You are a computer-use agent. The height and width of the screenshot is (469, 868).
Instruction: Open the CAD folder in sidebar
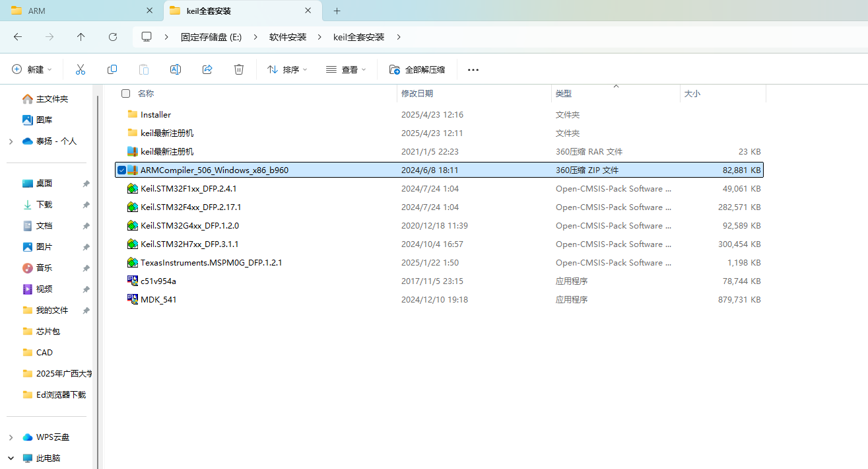tap(44, 352)
